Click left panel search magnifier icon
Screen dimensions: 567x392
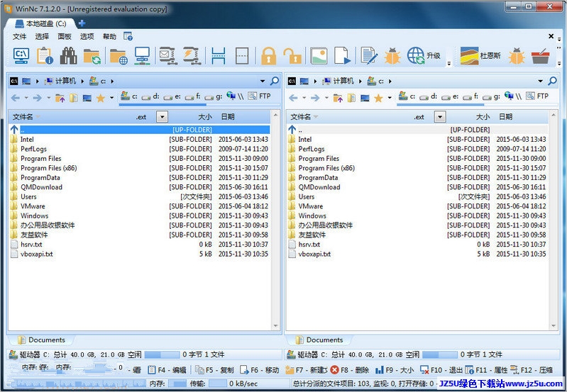pos(275,81)
